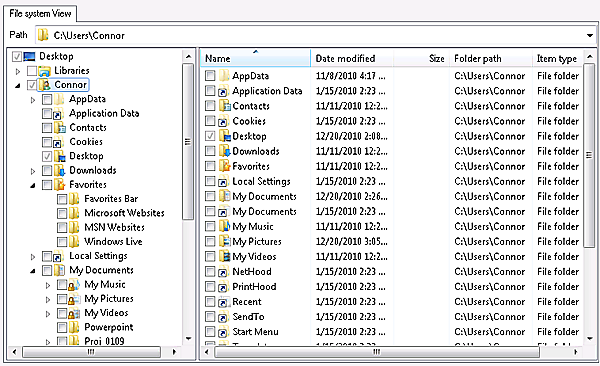Viewport: 600px width, 366px height.
Task: Collapse the Connor node in tree
Action: (x=18, y=86)
